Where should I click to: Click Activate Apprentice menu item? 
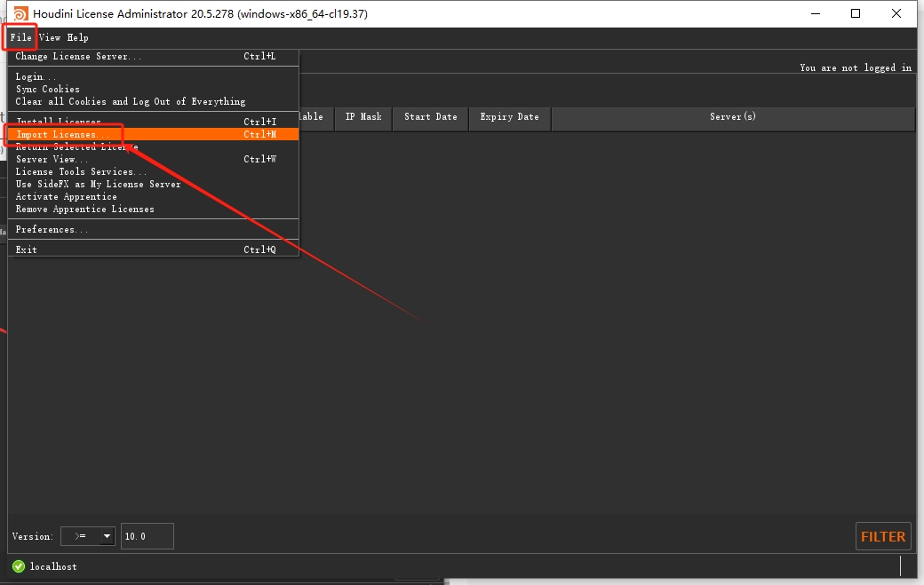click(66, 197)
